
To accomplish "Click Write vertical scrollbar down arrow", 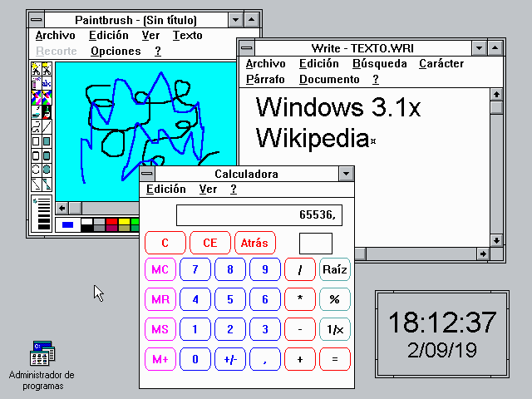I will pyautogui.click(x=496, y=240).
